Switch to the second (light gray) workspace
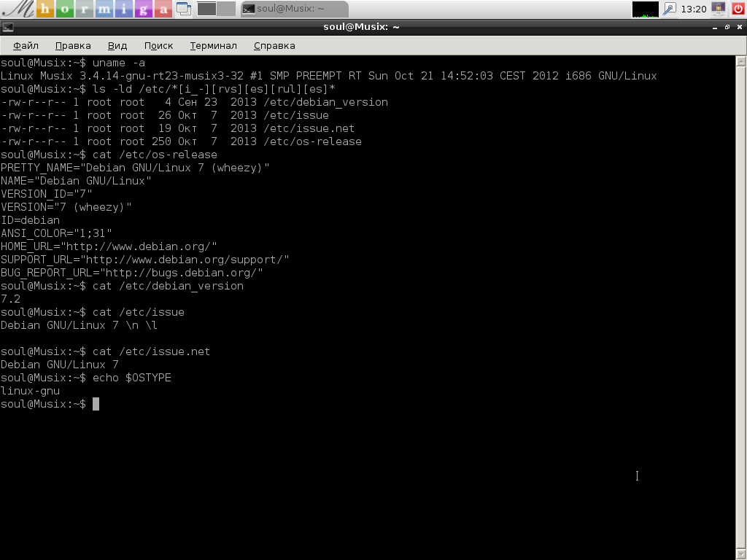Image resolution: width=747 pixels, height=560 pixels. point(227,9)
